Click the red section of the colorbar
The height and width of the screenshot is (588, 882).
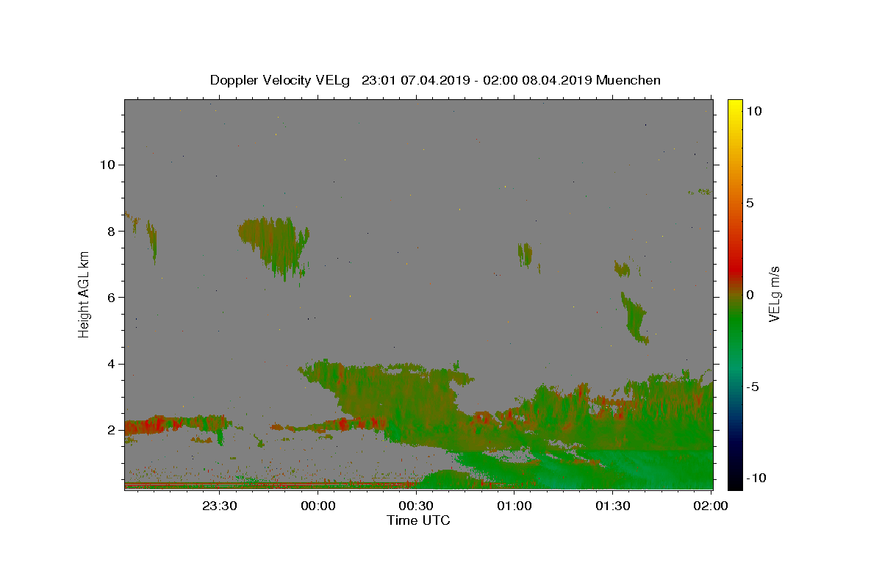pos(734,265)
